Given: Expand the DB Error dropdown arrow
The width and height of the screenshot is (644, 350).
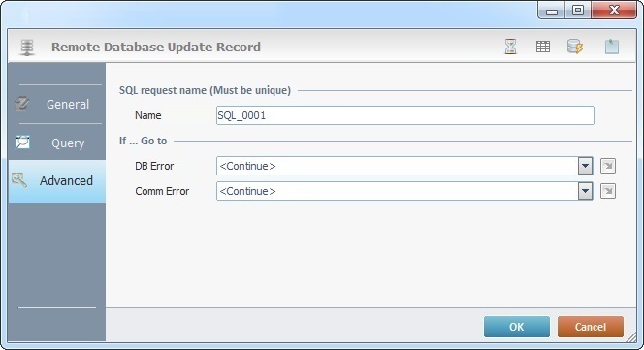Looking at the screenshot, I should [x=585, y=166].
